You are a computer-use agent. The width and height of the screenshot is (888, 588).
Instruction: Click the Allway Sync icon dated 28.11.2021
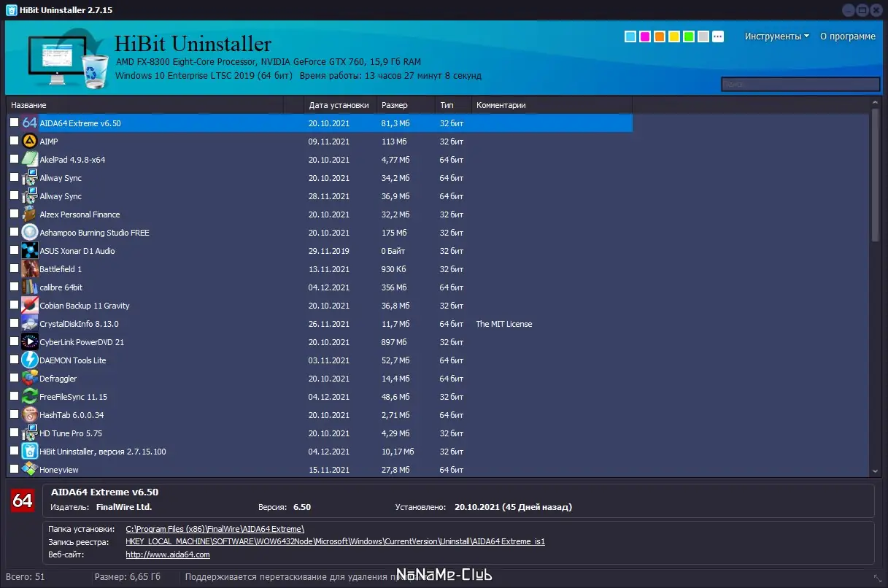[29, 196]
